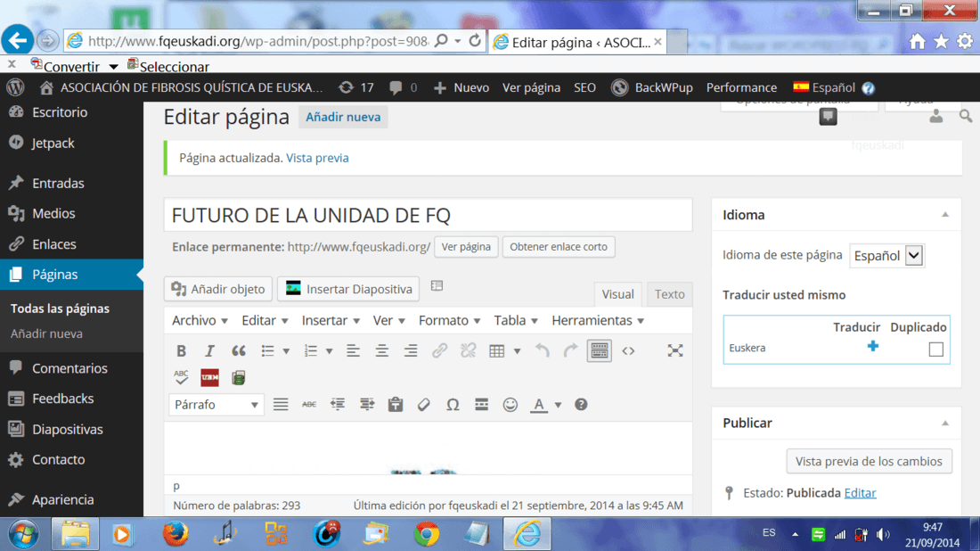The width and height of the screenshot is (980, 551).
Task: Open text color dropdown arrow
Action: coord(558,405)
